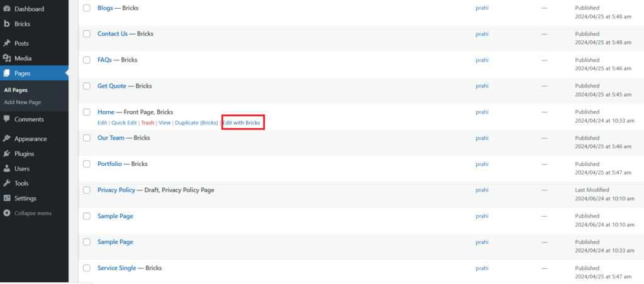Click author prahi in Privacy Policy row
The width and height of the screenshot is (644, 284).
482,190
